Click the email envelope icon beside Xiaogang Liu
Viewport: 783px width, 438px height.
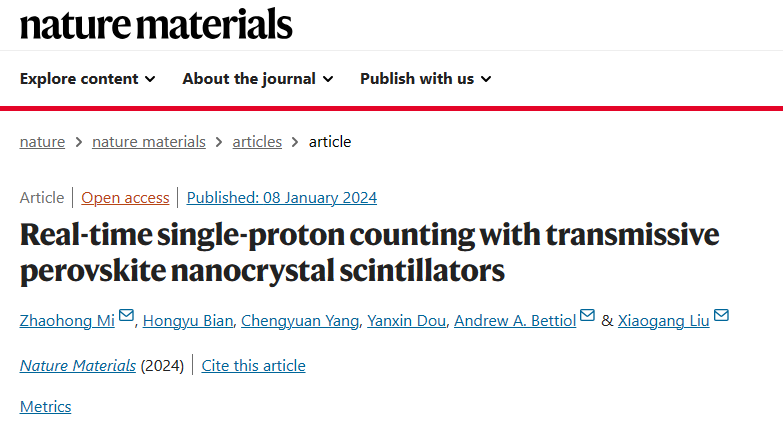(721, 316)
